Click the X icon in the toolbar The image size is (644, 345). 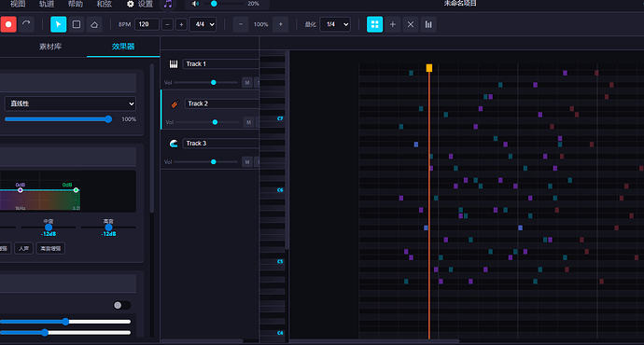[x=411, y=24]
